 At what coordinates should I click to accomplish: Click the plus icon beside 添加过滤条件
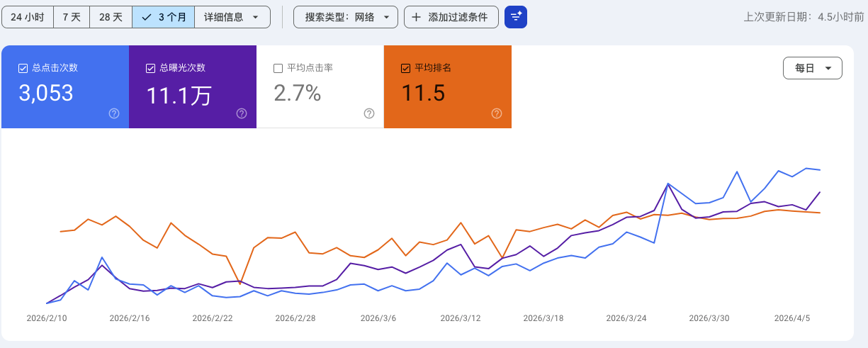click(x=416, y=17)
